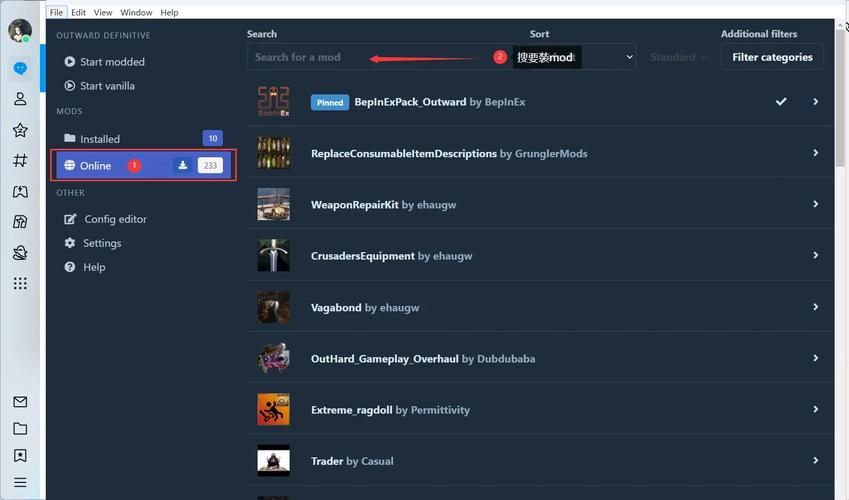Viewport: 849px width, 500px height.
Task: Open hashtag channels icon in left strip
Action: coord(20,160)
